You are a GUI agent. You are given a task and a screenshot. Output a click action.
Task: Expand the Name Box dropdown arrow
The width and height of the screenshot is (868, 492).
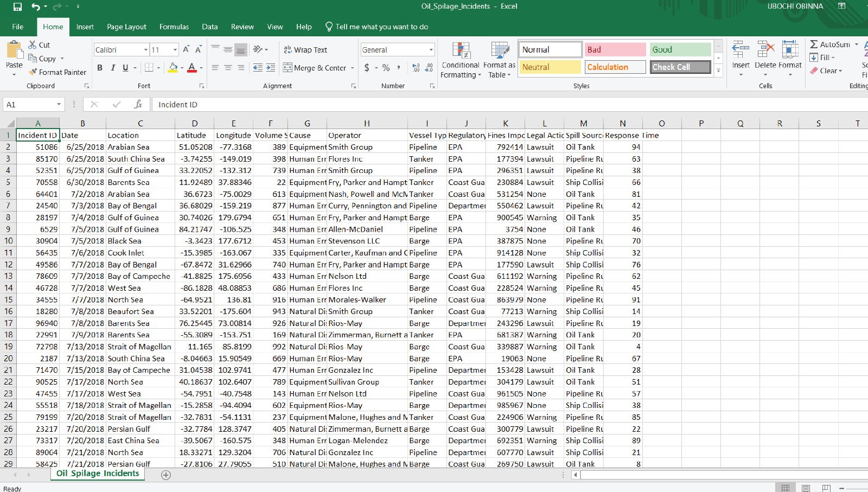pyautogui.click(x=59, y=104)
